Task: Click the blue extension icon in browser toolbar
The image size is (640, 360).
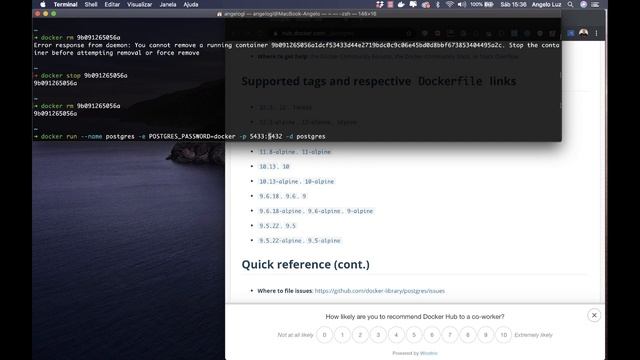Action: point(571,33)
